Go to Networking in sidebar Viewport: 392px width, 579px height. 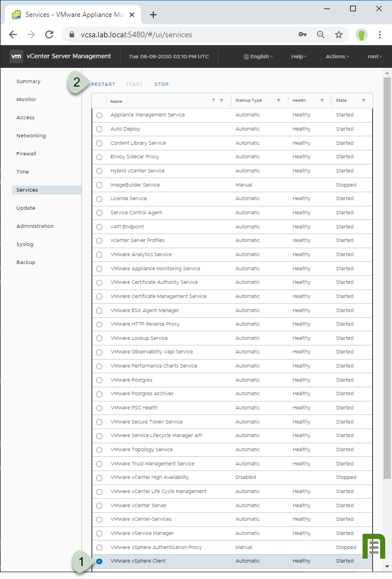pyautogui.click(x=31, y=136)
